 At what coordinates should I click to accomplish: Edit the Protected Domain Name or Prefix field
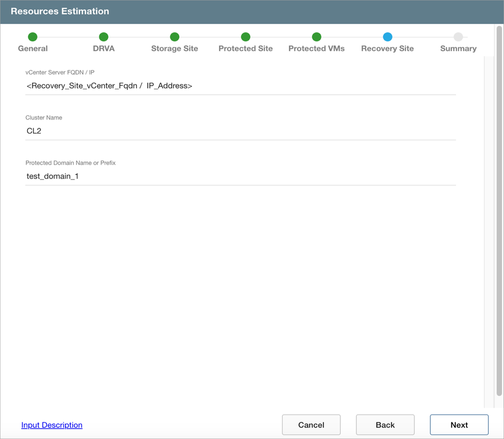click(x=240, y=176)
